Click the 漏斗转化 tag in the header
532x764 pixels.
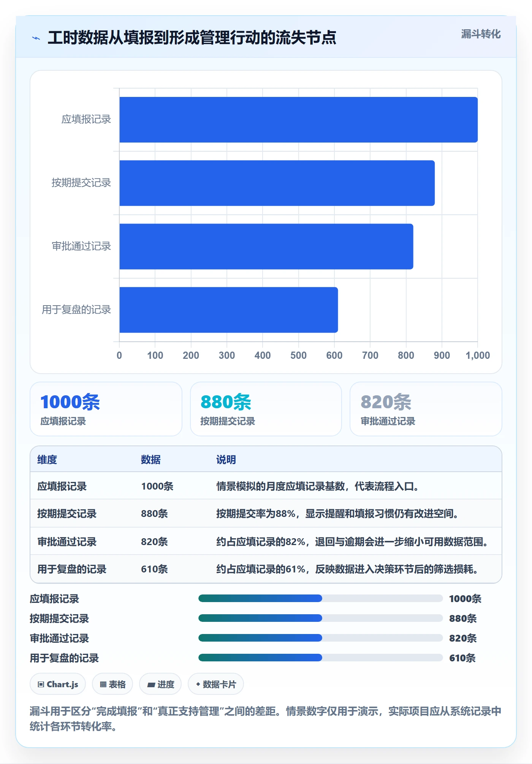[x=481, y=34]
